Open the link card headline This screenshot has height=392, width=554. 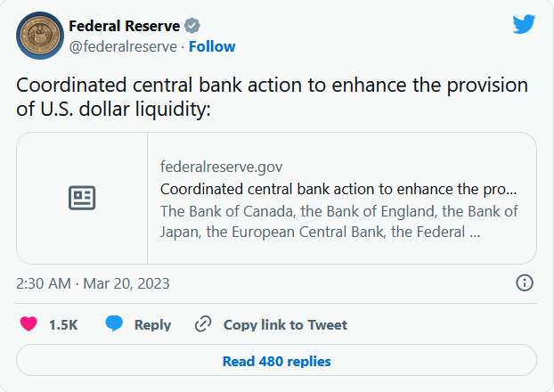(338, 189)
